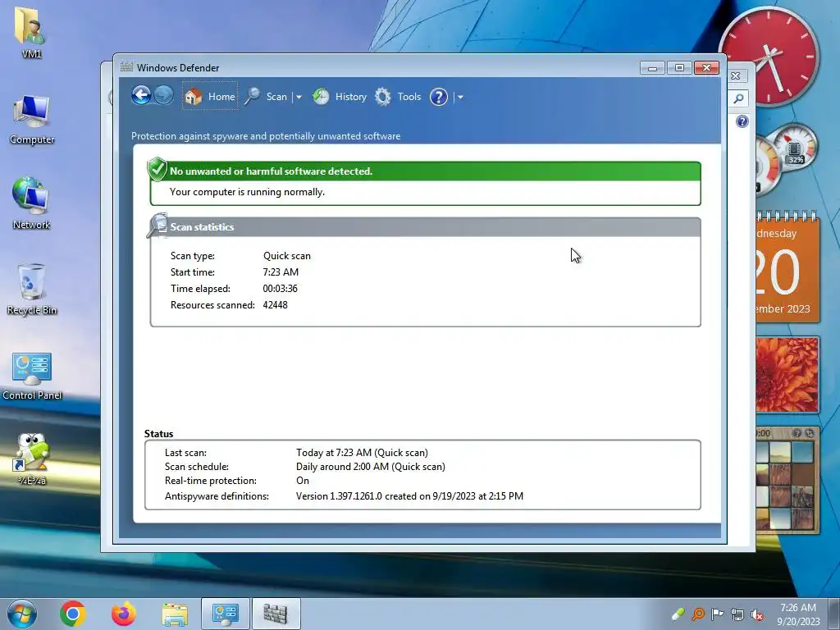
Task: Switch to Control Panel taskbar button
Action: point(226,614)
